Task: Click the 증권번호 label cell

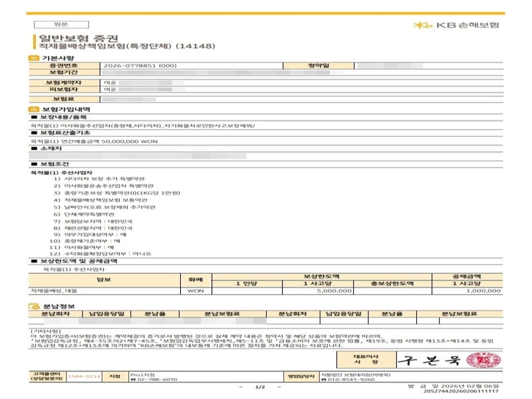Action: (x=65, y=65)
